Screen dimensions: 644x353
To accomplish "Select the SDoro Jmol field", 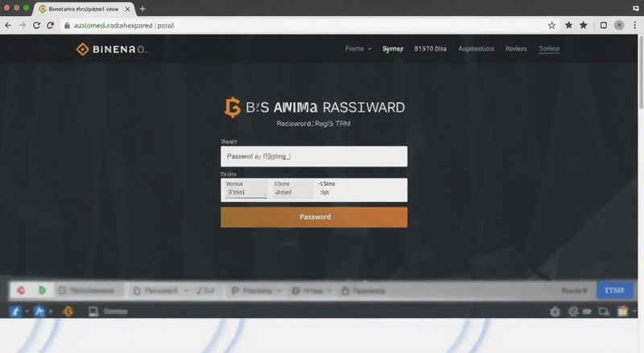I will (x=293, y=189).
